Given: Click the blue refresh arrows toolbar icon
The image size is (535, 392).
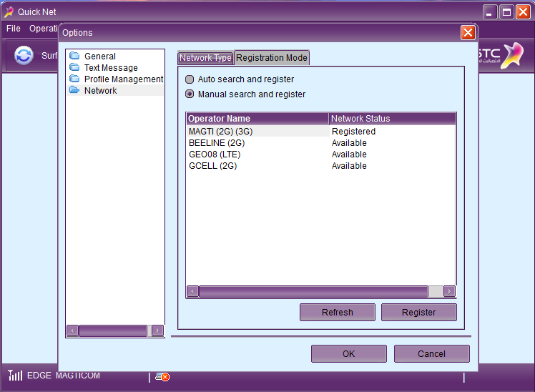Looking at the screenshot, I should click(x=24, y=55).
